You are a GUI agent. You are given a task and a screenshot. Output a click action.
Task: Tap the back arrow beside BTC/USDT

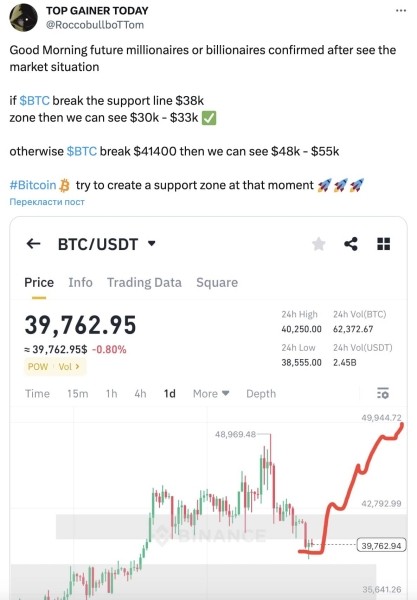[x=34, y=243]
